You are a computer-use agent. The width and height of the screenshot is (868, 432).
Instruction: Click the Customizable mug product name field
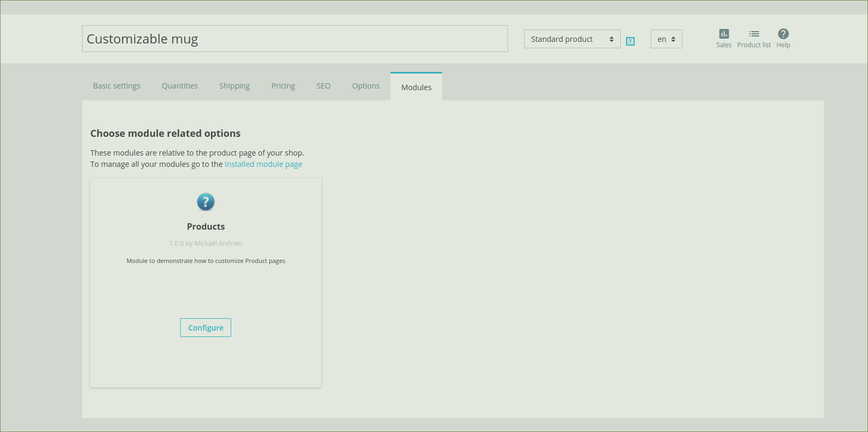(295, 39)
